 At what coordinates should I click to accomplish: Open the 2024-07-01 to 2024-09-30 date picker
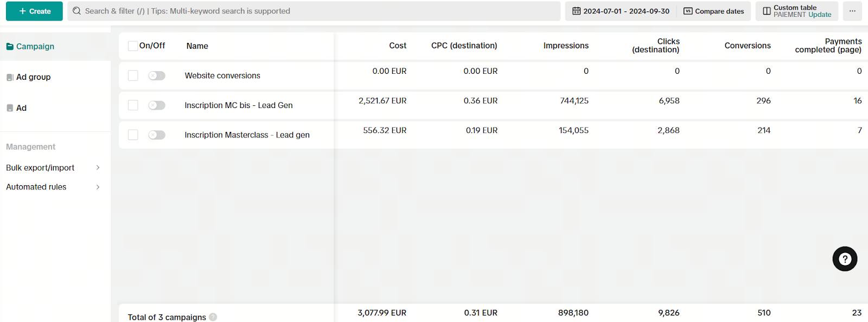pos(626,11)
